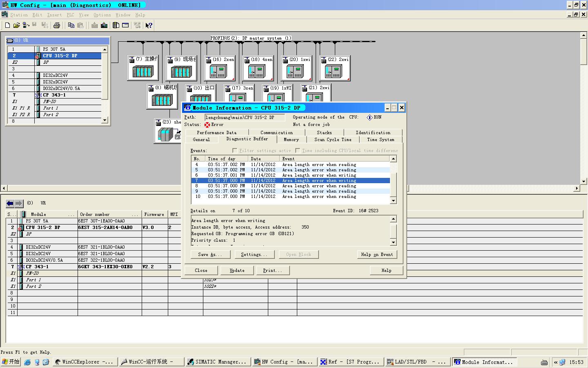The width and height of the screenshot is (588, 368).
Task: Open the Options menu
Action: 102,15
